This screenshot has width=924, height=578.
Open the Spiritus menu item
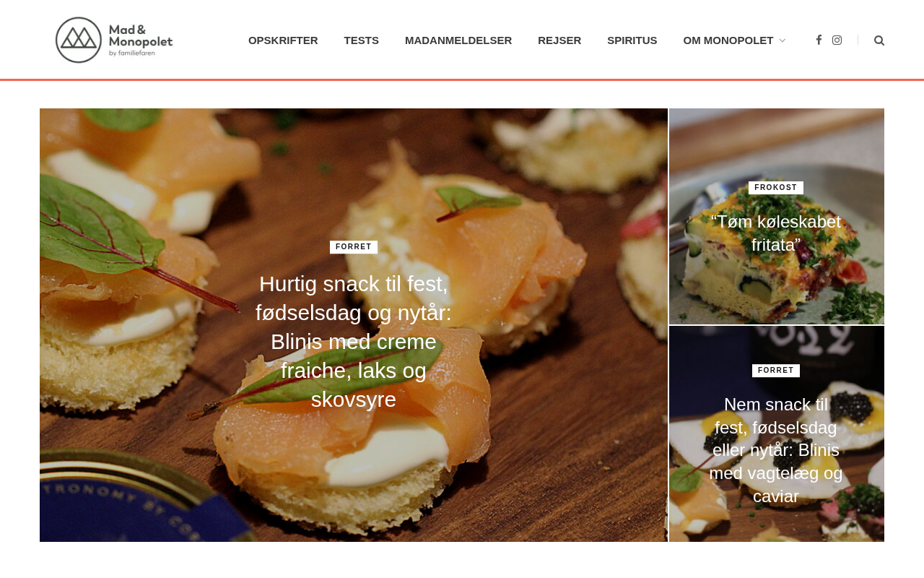point(632,40)
